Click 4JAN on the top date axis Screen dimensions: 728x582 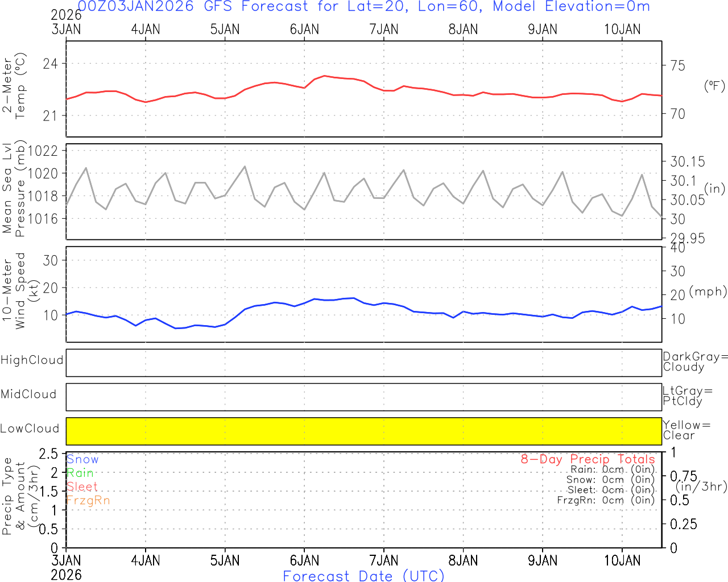(146, 30)
